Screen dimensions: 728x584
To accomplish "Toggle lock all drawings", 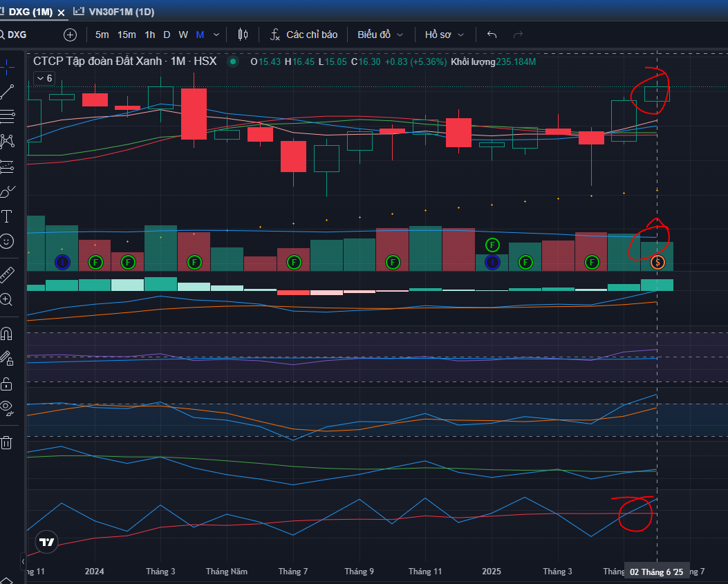I will (6, 384).
